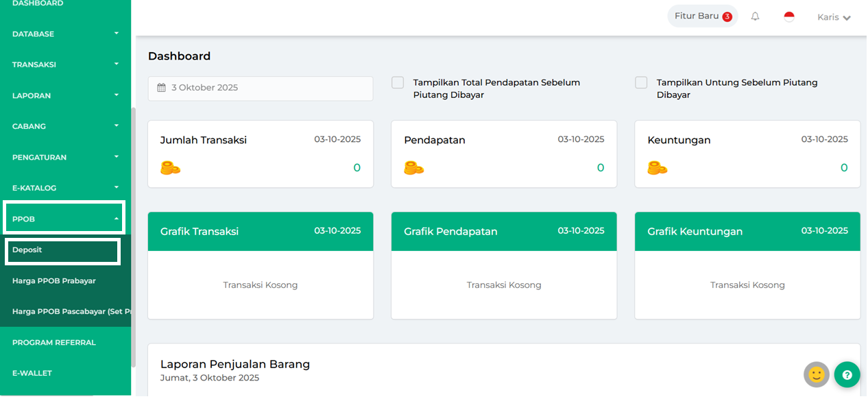Tick Tampilkan Untung Sebelum Piutang Dibayar checkbox
868x399 pixels.
point(641,83)
